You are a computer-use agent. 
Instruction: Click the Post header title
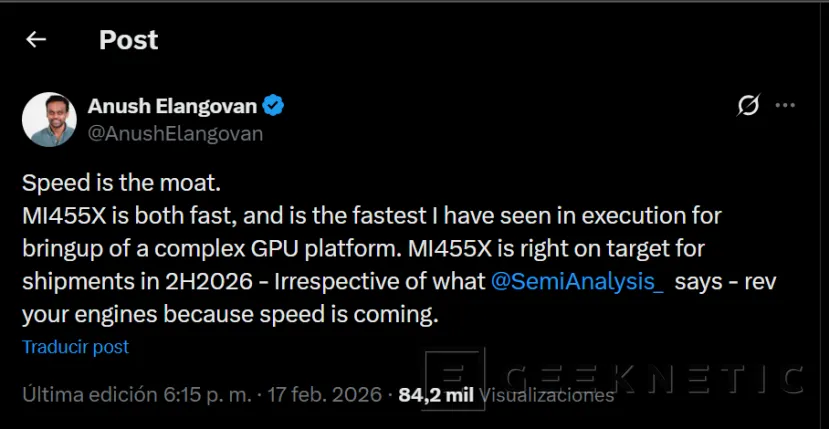click(128, 39)
